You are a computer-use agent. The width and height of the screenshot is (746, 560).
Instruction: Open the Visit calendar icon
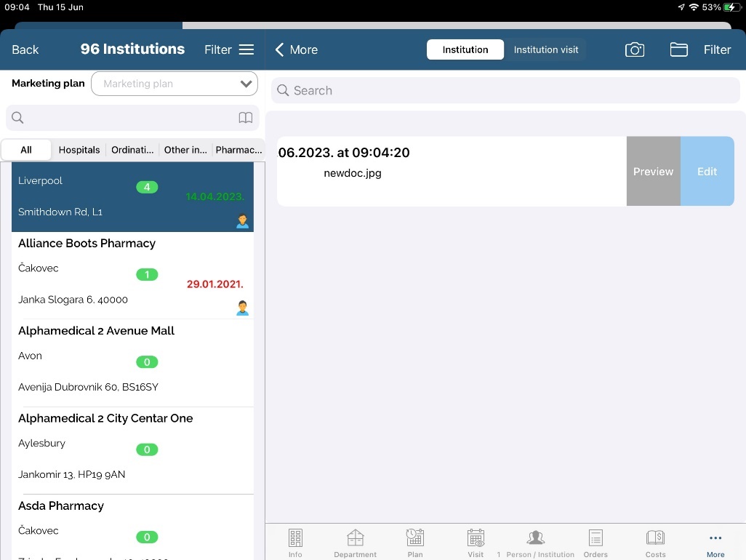click(476, 542)
